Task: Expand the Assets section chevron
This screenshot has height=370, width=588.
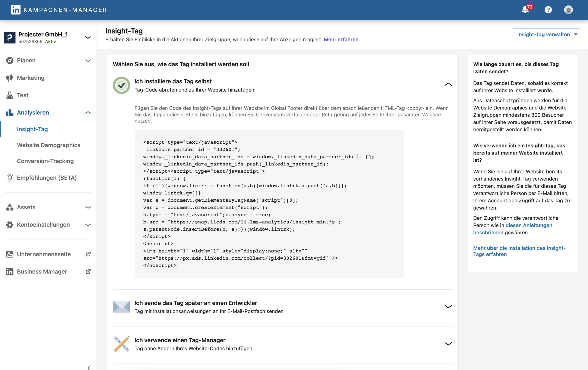Action: click(88, 207)
